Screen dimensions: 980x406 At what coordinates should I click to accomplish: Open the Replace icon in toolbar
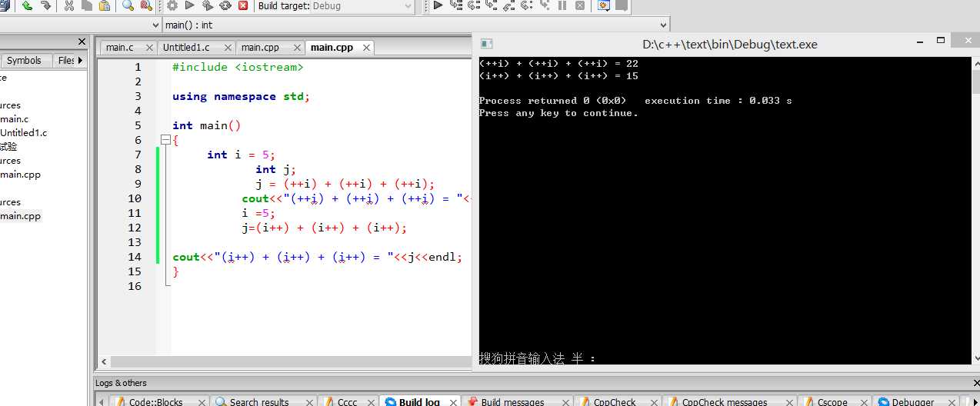coord(146,5)
